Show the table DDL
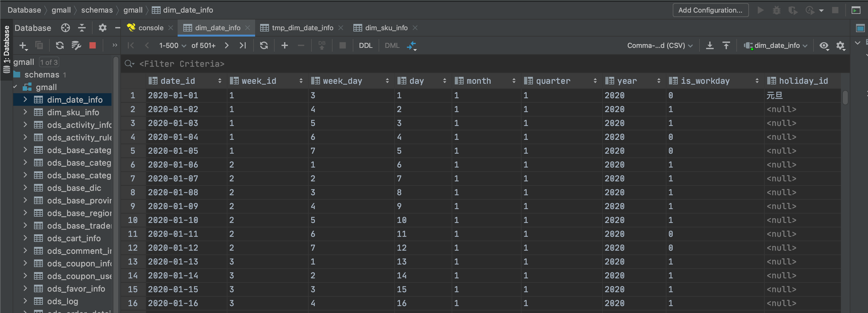868x313 pixels. pos(366,45)
